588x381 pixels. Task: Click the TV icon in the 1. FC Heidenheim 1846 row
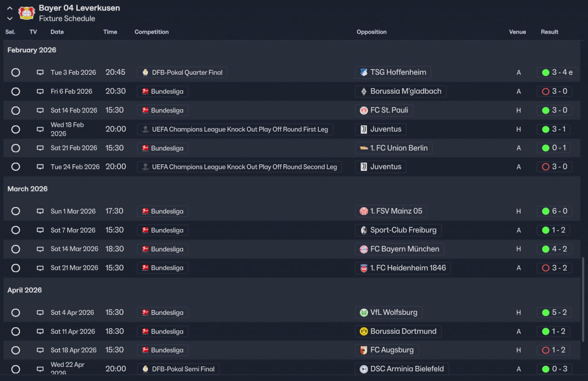[x=40, y=268]
